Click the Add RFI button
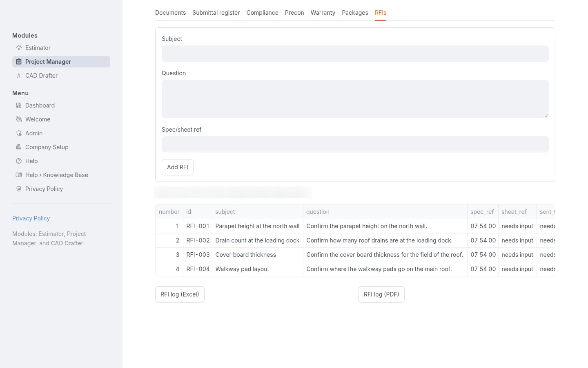588x368 pixels. pyautogui.click(x=178, y=167)
